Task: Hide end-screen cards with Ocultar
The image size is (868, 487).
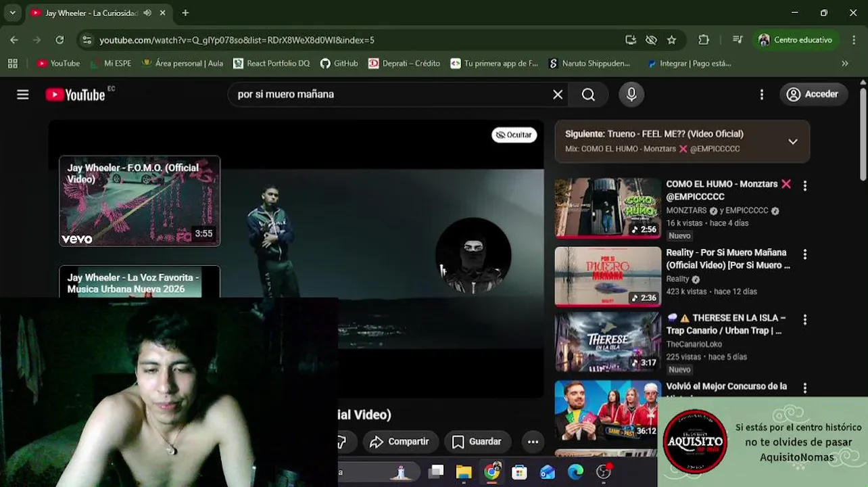Action: (514, 135)
